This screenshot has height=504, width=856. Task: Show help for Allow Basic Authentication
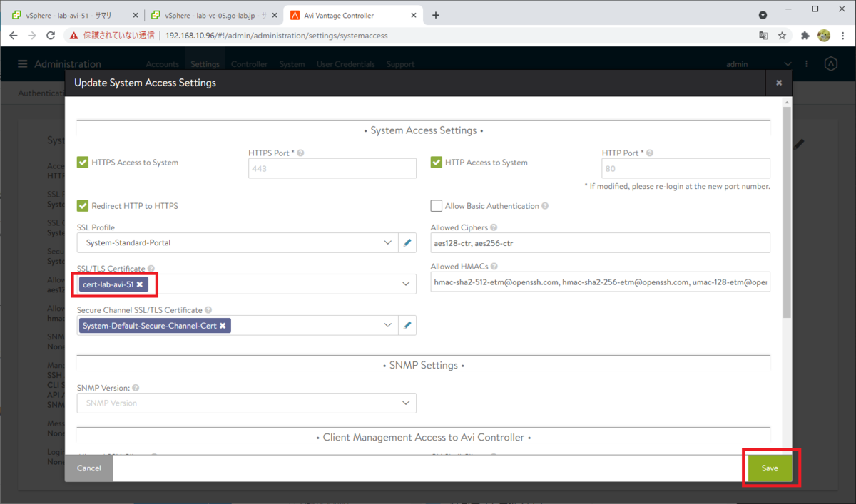click(x=545, y=206)
